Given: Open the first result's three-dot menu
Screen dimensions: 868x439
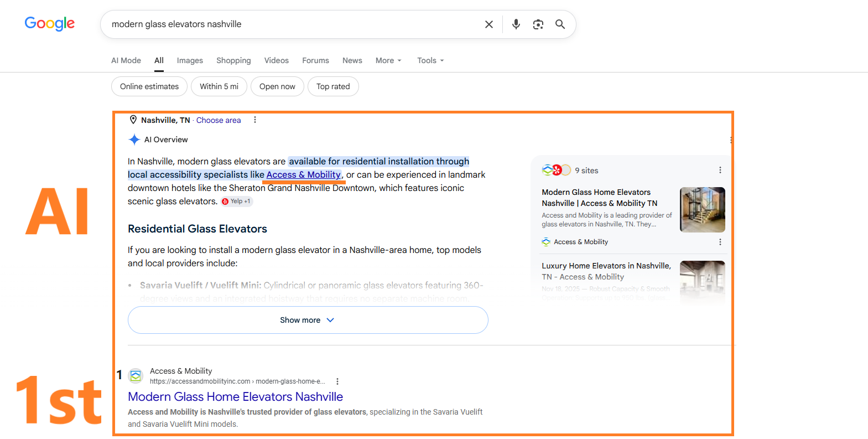Looking at the screenshot, I should [x=337, y=381].
